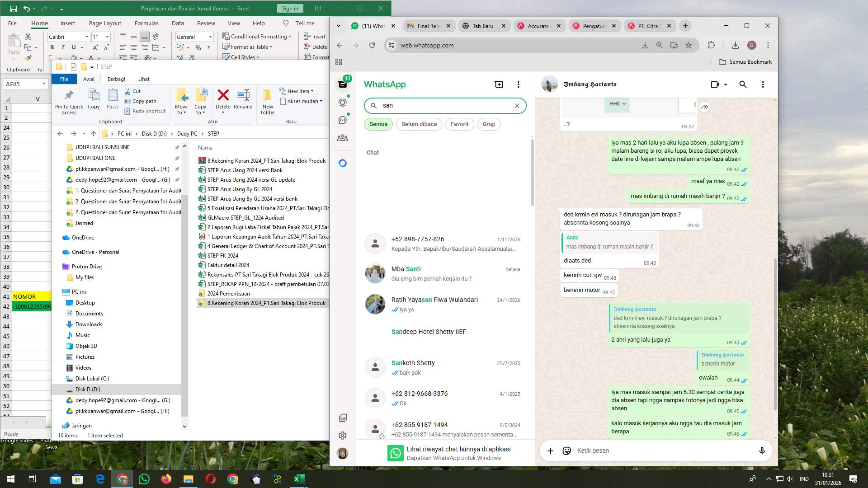The height and width of the screenshot is (488, 868).
Task: Open Conditional Formatting in Excel ribbon
Action: point(257,37)
